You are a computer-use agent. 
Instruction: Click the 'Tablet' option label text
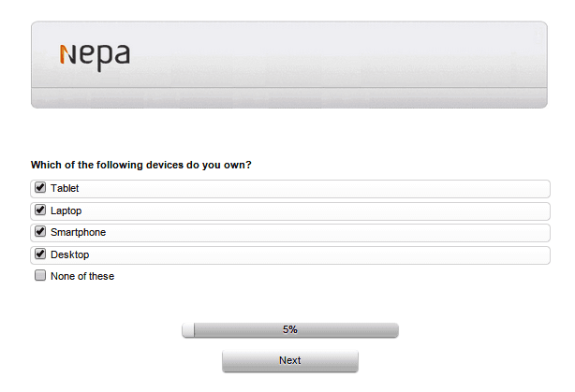pos(65,189)
